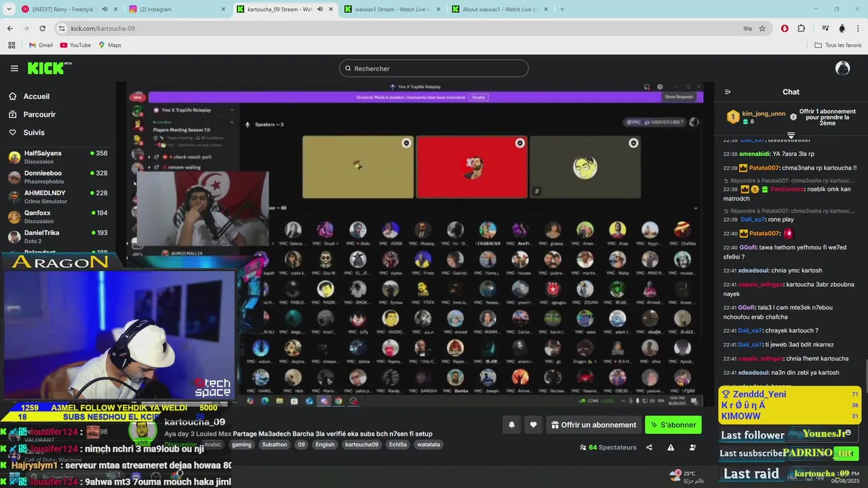Open the Kick user profile avatar menu
This screenshot has width=868, height=488.
pyautogui.click(x=843, y=68)
